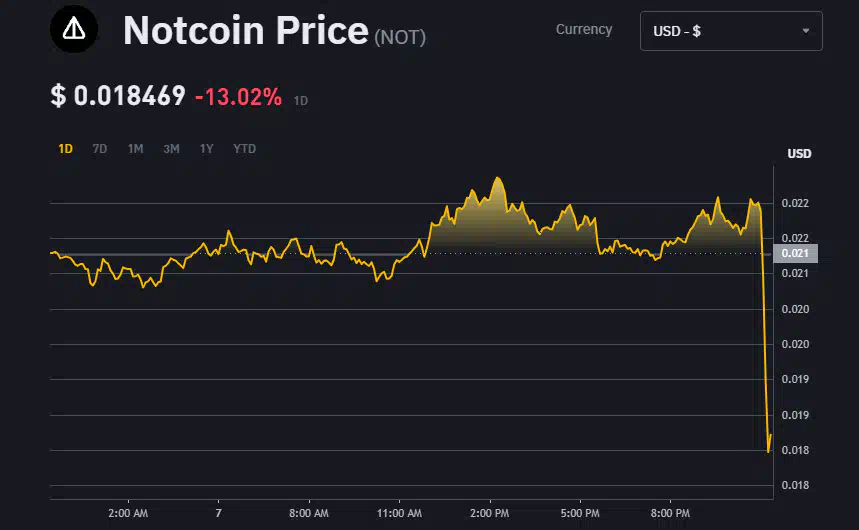
Task: Click the USD label above the price axis
Action: (x=799, y=154)
